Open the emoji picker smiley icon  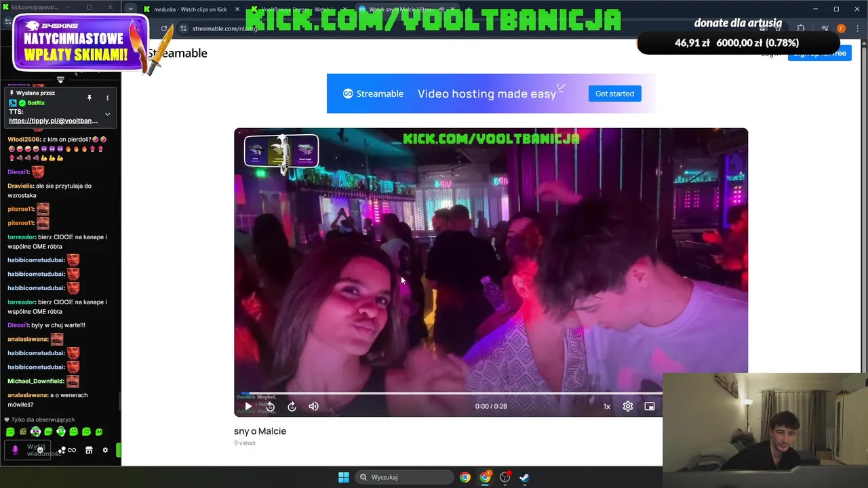click(40, 450)
